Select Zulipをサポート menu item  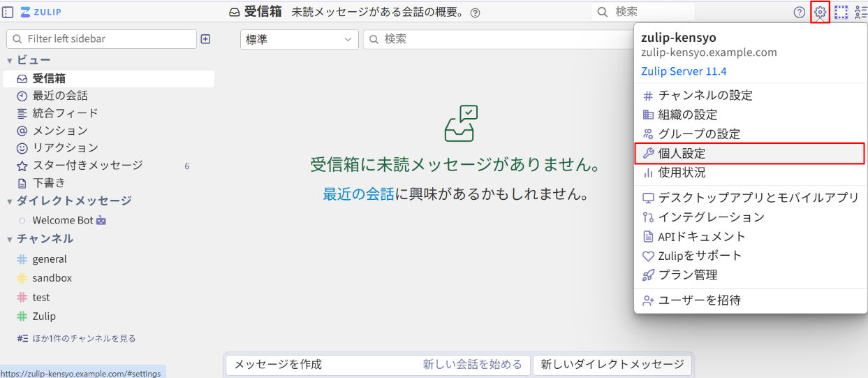(x=751, y=256)
